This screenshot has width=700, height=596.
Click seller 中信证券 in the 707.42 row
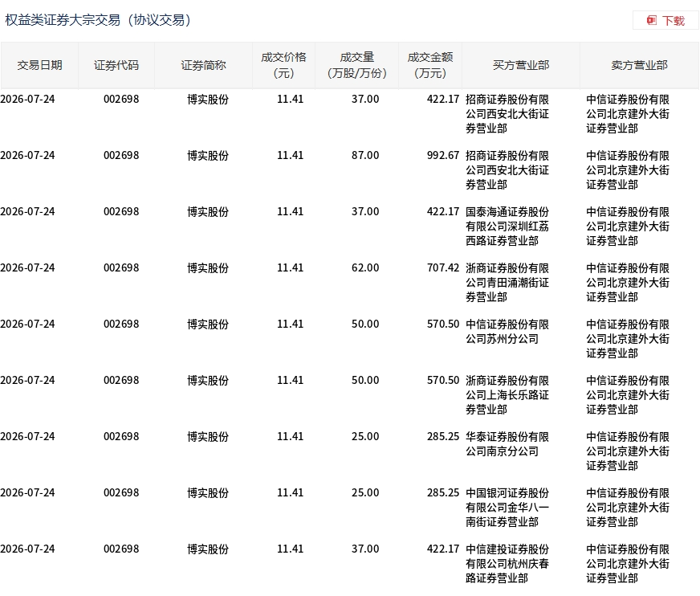pos(628,283)
